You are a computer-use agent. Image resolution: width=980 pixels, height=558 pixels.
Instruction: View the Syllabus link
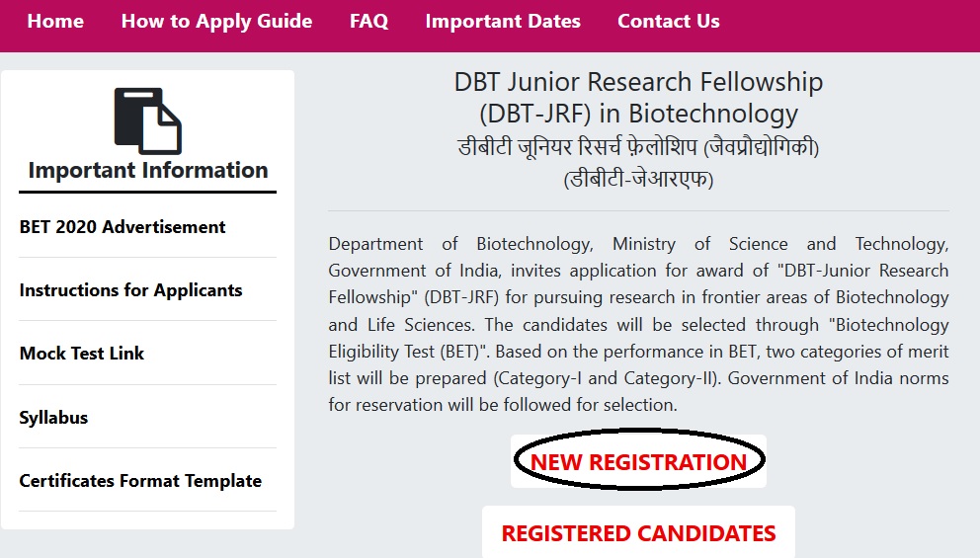[x=53, y=418]
